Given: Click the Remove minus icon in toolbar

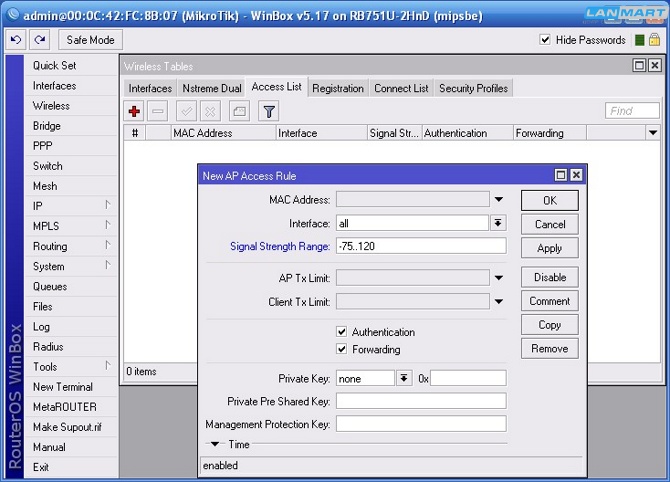Looking at the screenshot, I should click(x=158, y=111).
